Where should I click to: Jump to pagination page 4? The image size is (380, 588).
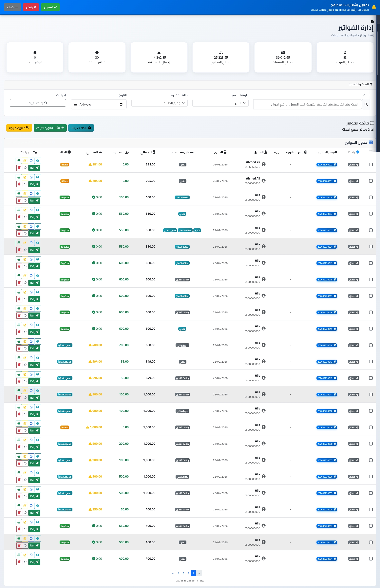(x=178, y=573)
